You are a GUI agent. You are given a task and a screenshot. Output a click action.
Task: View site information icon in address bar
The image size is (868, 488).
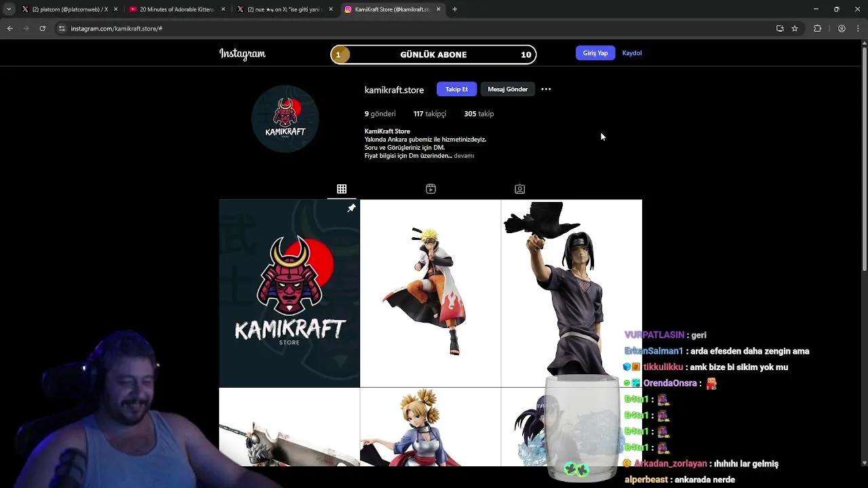point(61,28)
